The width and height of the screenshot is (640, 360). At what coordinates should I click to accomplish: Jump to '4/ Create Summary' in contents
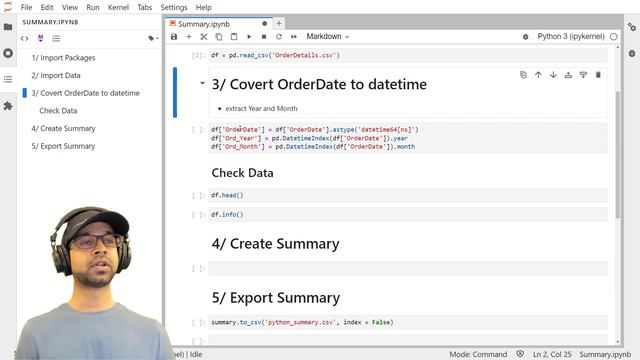(x=63, y=129)
